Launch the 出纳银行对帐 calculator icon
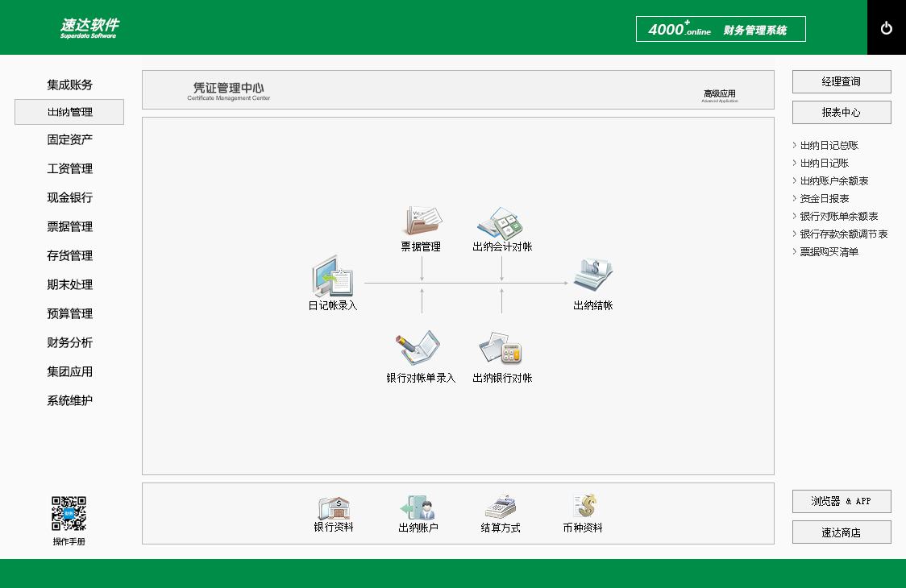The height and width of the screenshot is (588, 906). click(x=501, y=350)
